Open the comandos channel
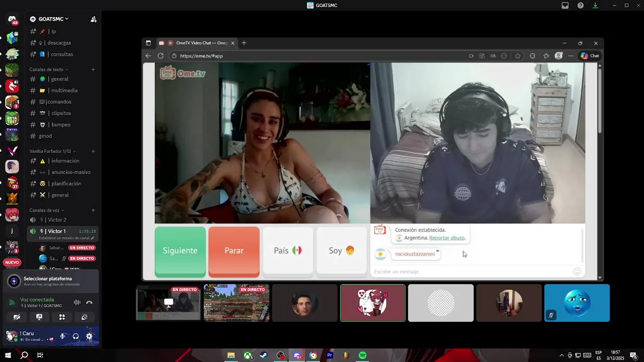 (x=62, y=102)
